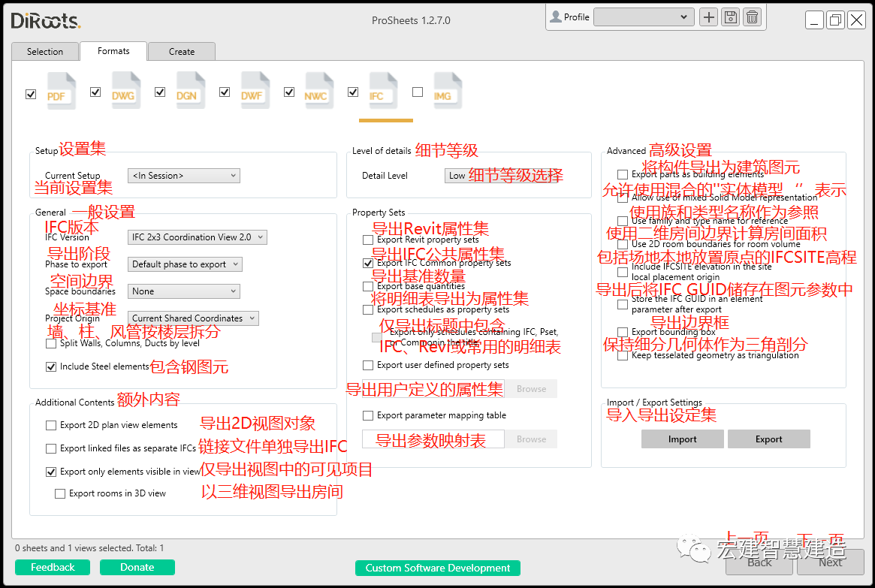The height and width of the screenshot is (588, 875).
Task: Open the Current Setup dropdown
Action: pyautogui.click(x=183, y=176)
